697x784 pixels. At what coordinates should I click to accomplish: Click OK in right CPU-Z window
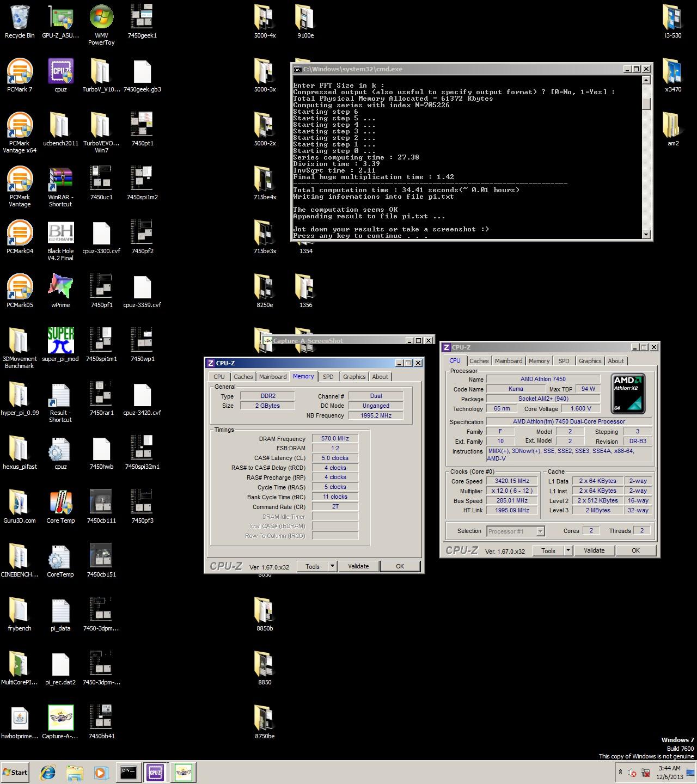tap(635, 550)
